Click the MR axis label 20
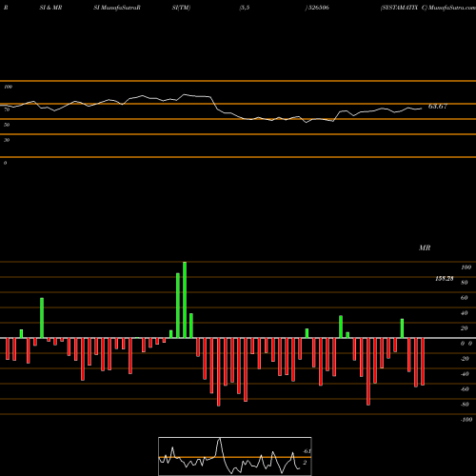Viewport: 476px width, 476px height. coord(465,328)
